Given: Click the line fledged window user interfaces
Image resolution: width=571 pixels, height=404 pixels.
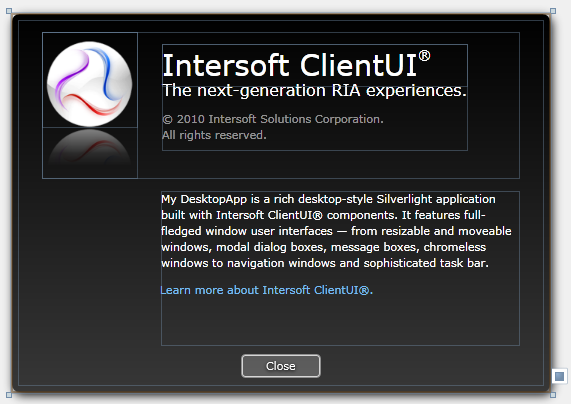Looking at the screenshot, I should click(x=336, y=231).
